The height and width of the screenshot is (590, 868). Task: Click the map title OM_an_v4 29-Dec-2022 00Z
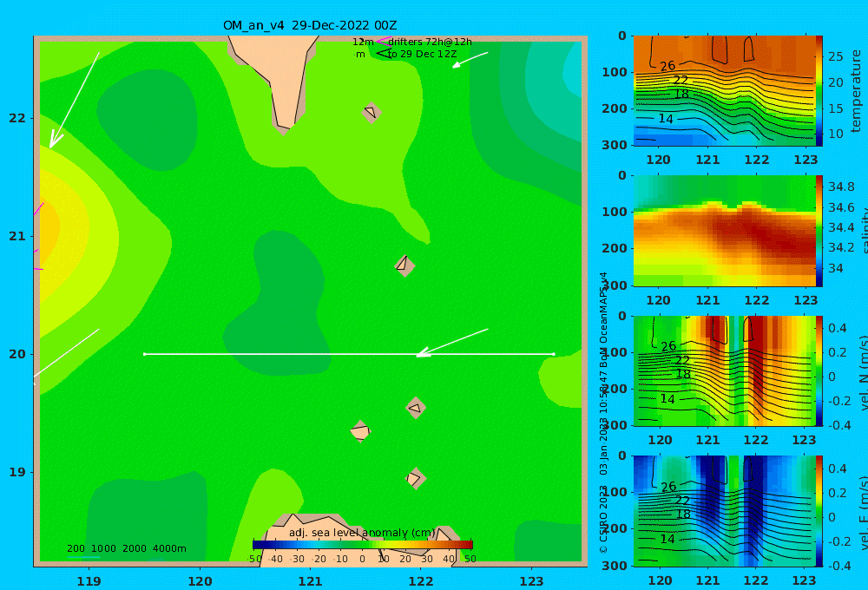click(x=310, y=25)
